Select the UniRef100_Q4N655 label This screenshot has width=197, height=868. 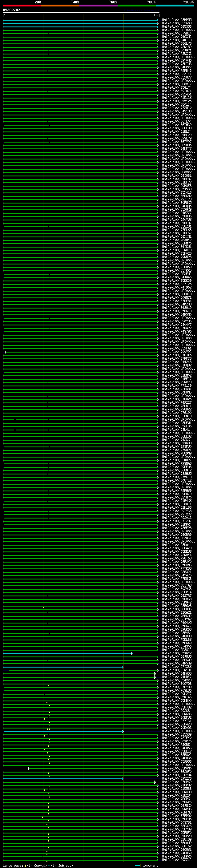pyautogui.click(x=177, y=674)
